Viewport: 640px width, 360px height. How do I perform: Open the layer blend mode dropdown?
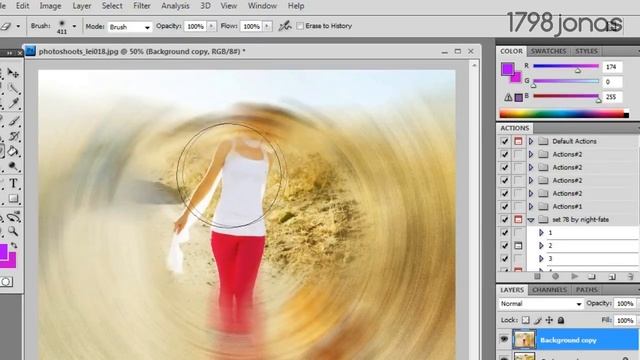(541, 304)
